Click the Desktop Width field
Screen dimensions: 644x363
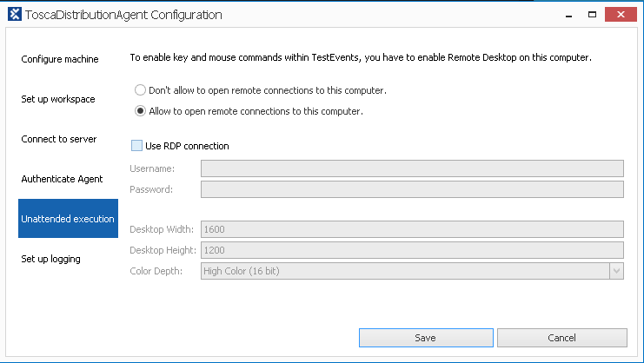[x=412, y=229]
